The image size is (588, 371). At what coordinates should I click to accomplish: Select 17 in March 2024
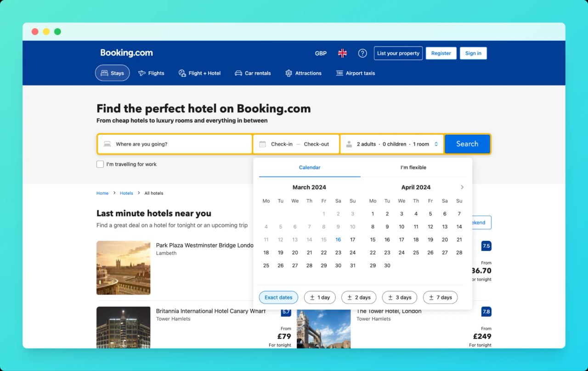click(352, 240)
